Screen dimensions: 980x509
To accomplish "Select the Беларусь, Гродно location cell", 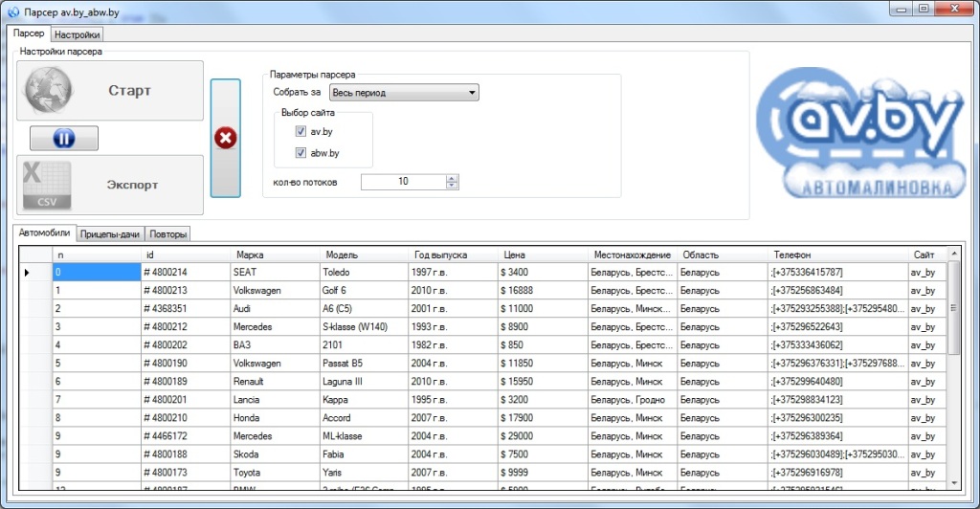I will [633, 399].
